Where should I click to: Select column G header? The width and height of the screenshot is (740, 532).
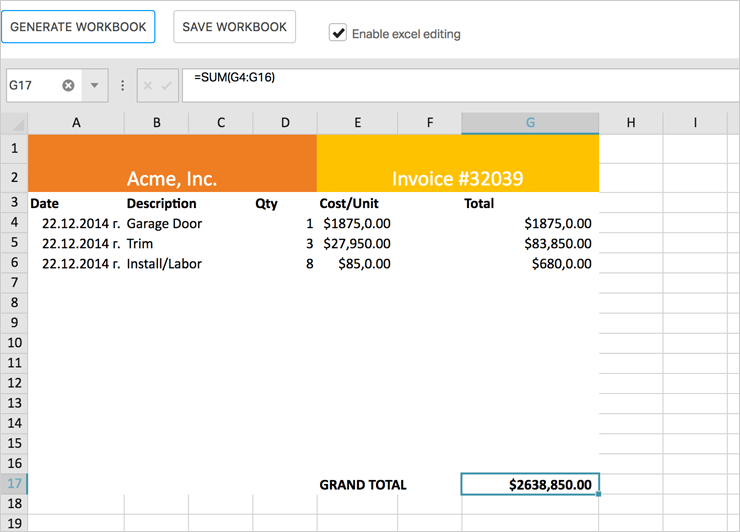click(530, 123)
